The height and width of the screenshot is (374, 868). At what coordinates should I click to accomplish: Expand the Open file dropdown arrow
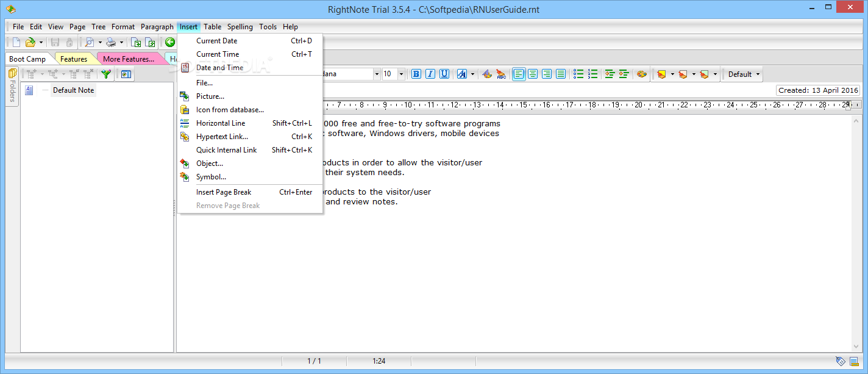41,42
